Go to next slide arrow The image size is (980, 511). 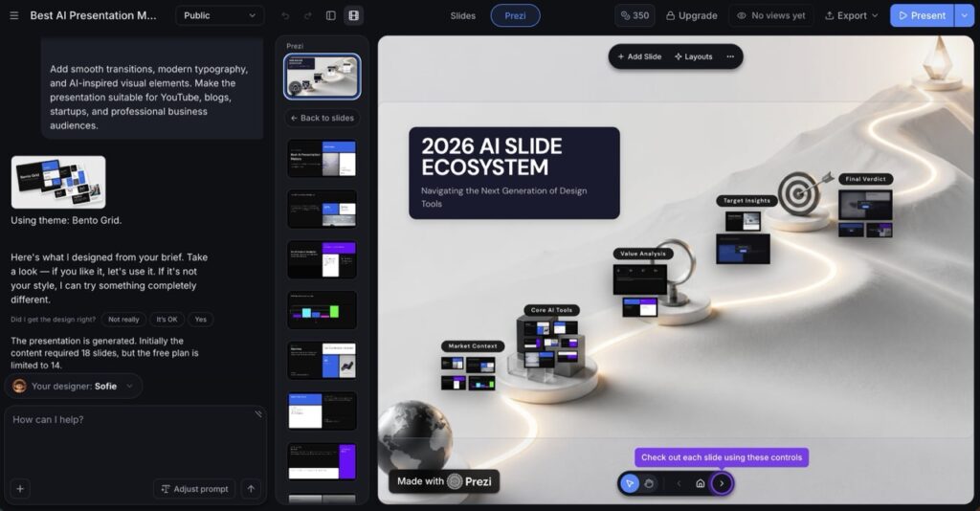[722, 483]
